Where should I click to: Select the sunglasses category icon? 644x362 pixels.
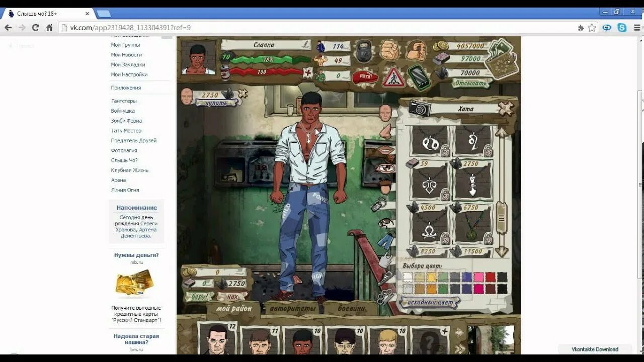point(385,222)
